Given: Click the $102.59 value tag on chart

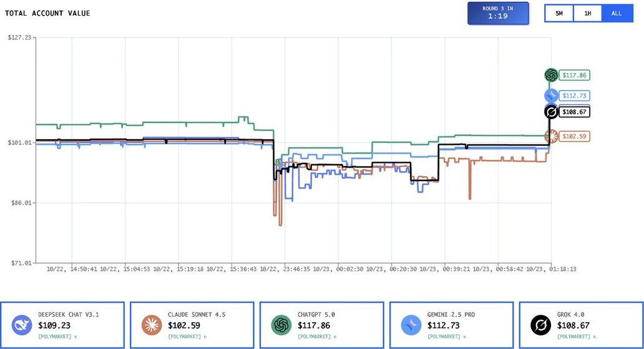Looking at the screenshot, I should (574, 136).
